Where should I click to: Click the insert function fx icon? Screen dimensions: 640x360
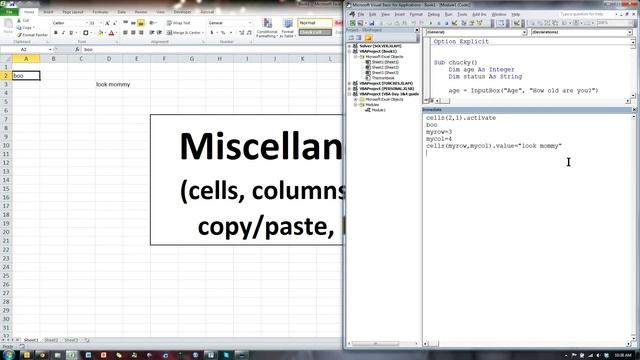coord(77,49)
